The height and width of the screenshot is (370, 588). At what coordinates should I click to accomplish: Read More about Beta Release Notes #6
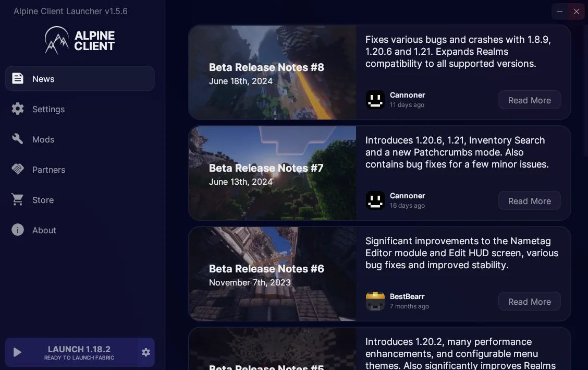[x=530, y=301]
